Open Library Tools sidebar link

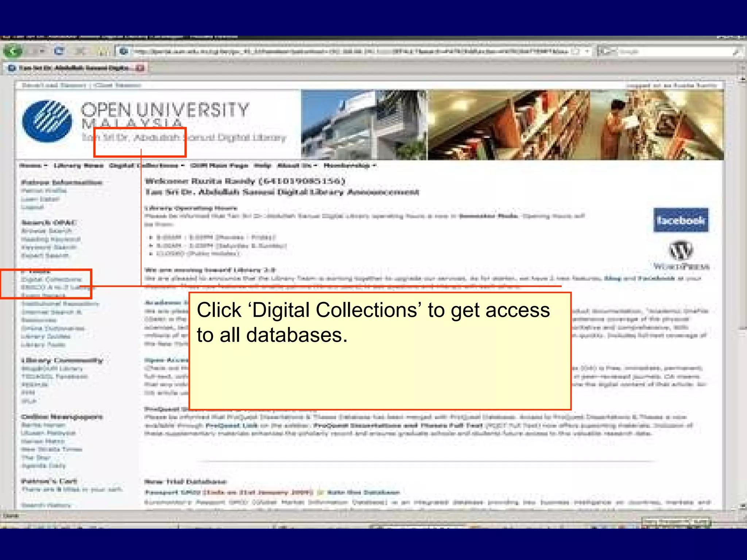tap(43, 345)
